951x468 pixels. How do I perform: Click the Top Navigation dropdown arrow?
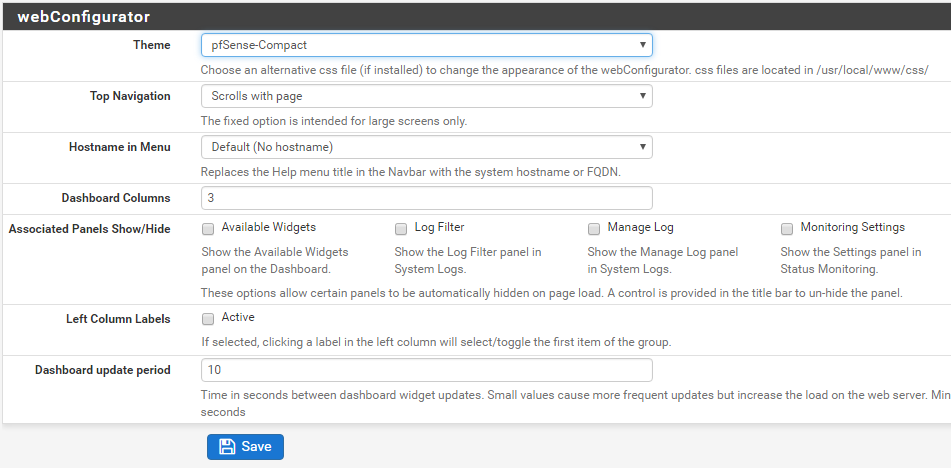[642, 96]
